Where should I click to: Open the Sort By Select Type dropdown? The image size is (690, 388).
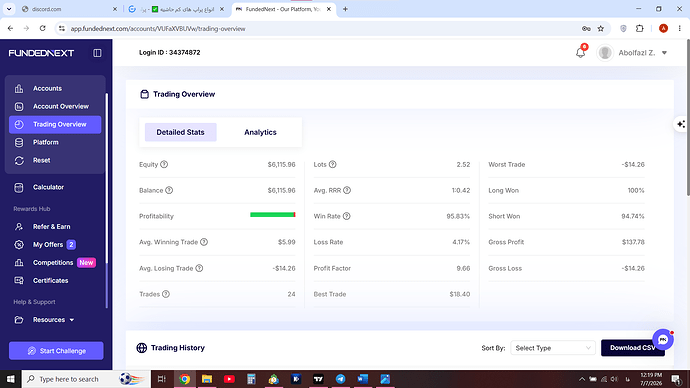[x=553, y=348]
